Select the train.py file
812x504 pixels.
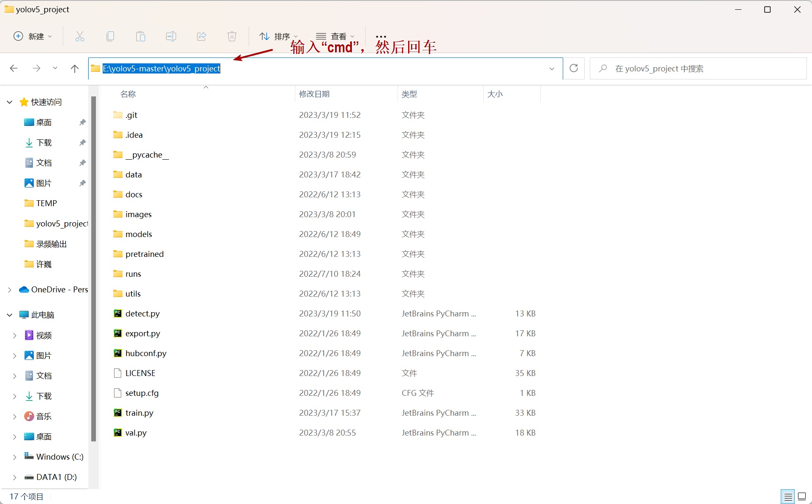tap(139, 413)
